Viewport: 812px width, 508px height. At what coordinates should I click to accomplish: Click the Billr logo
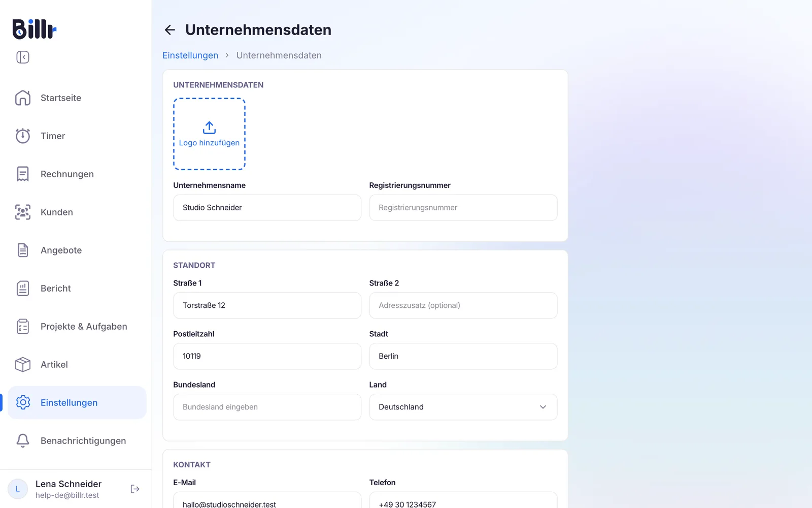[34, 29]
